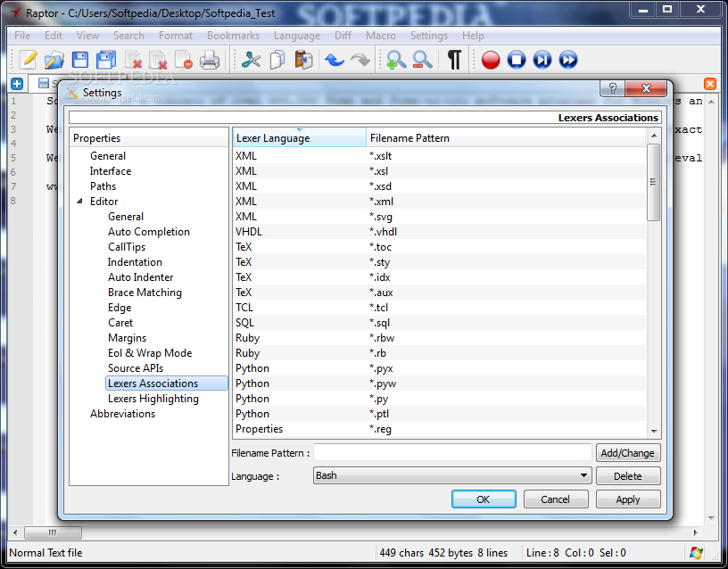Click the Cancel button

pyautogui.click(x=556, y=499)
